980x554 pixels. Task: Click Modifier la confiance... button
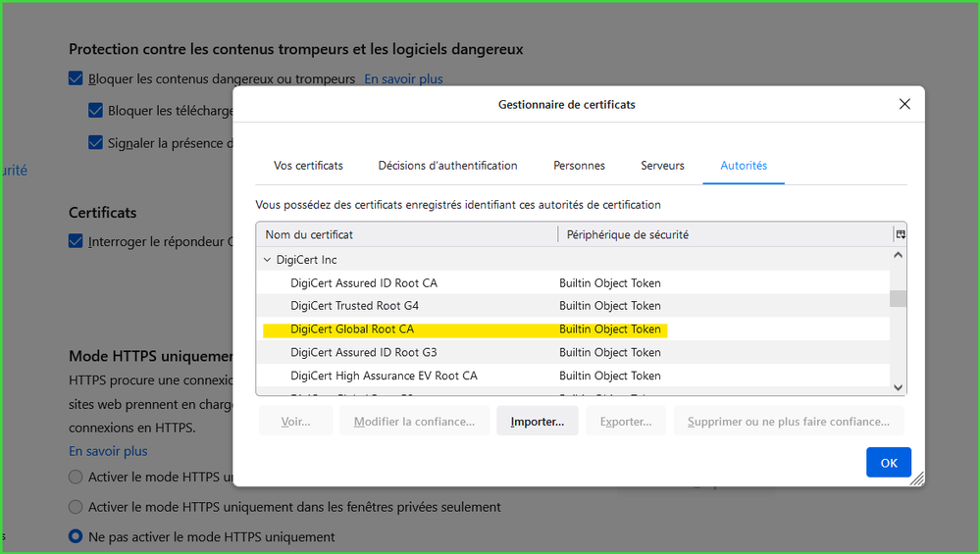point(414,422)
